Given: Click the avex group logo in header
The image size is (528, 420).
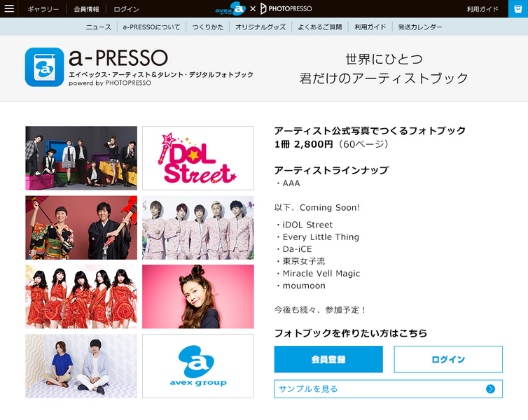Looking at the screenshot, I should 230,8.
